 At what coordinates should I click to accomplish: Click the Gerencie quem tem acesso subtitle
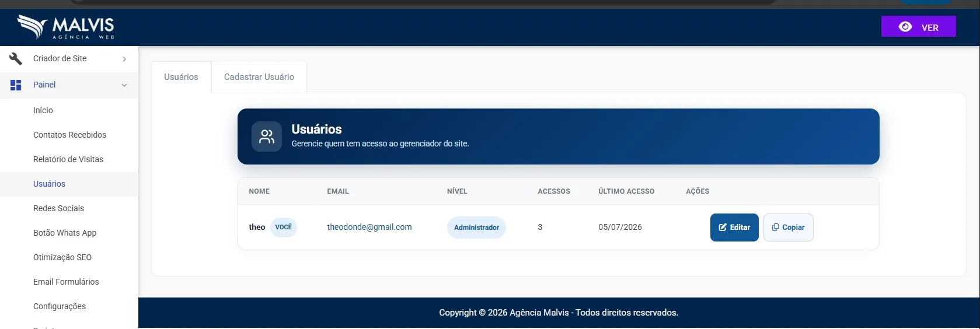(x=380, y=143)
